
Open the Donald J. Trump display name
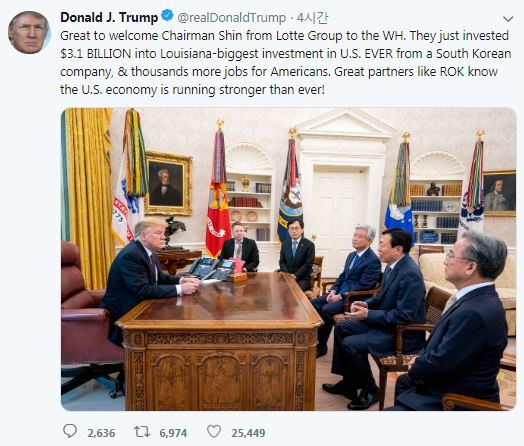[x=109, y=17]
